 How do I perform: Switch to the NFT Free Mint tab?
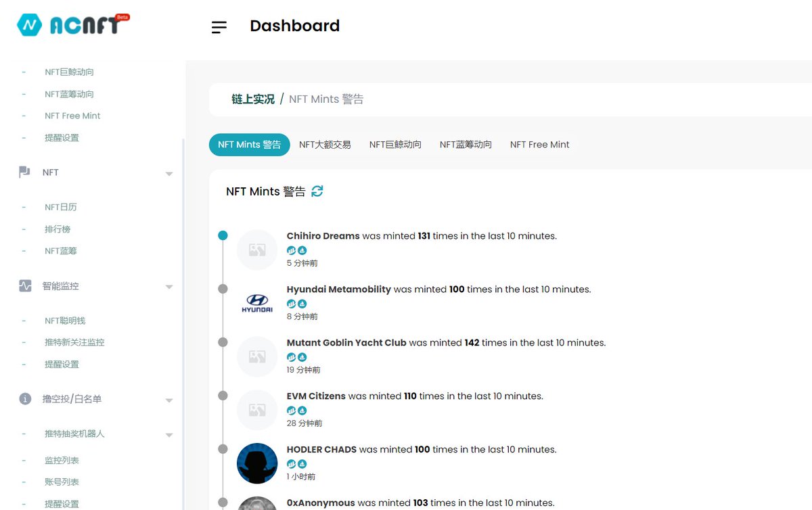[540, 145]
